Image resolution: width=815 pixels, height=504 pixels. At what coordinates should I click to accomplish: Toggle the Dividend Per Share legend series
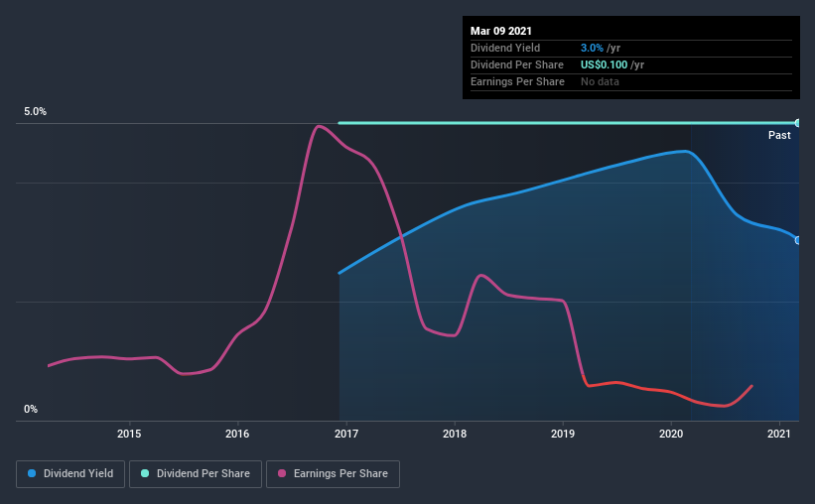point(196,474)
